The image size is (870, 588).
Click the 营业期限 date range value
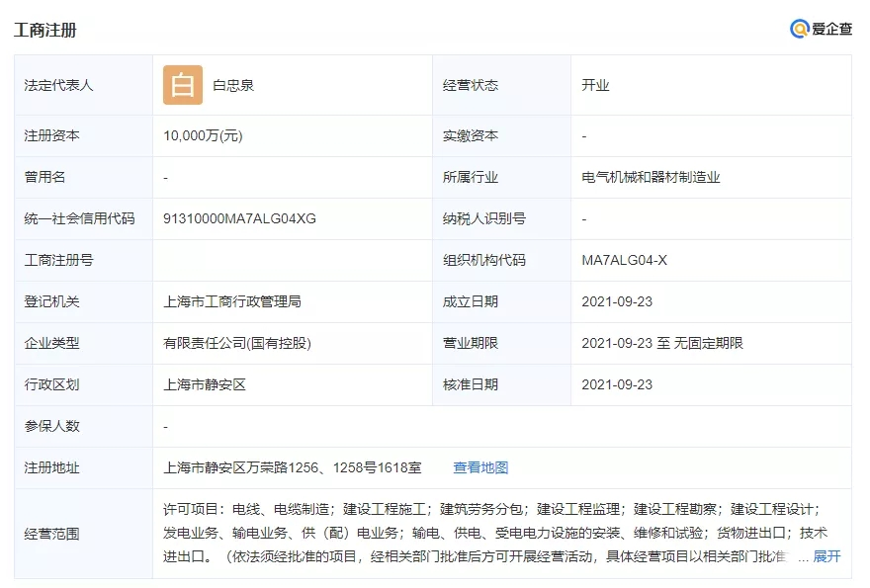[661, 343]
